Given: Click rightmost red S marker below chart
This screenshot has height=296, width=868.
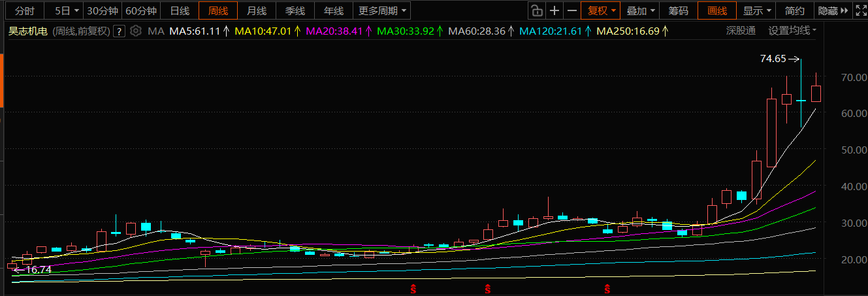Looking at the screenshot, I should [x=607, y=288].
